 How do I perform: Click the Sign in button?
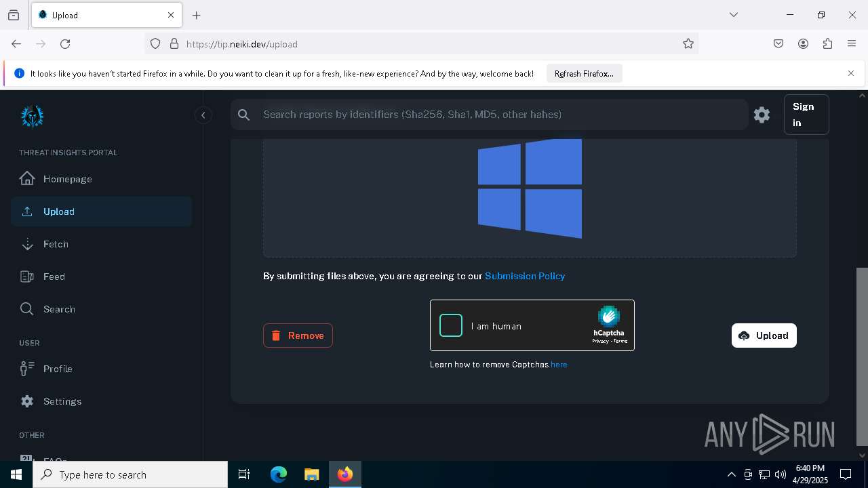point(806,115)
